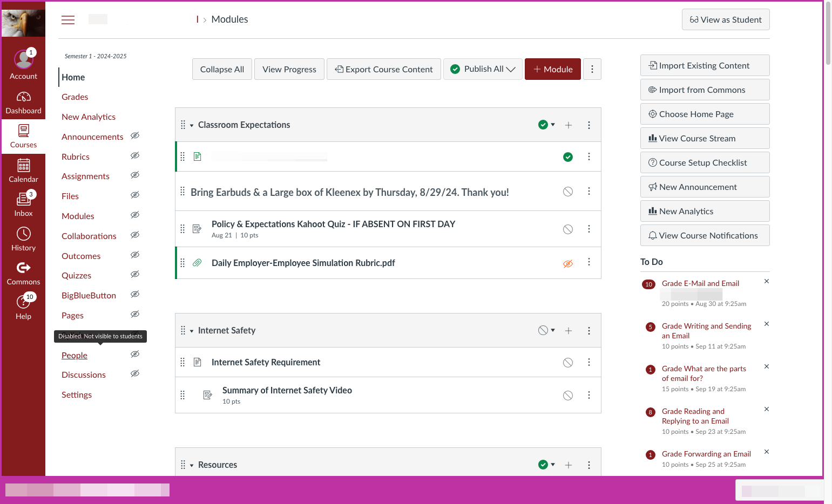
Task: Open Internet Safety publish status dropdown
Action: (546, 330)
